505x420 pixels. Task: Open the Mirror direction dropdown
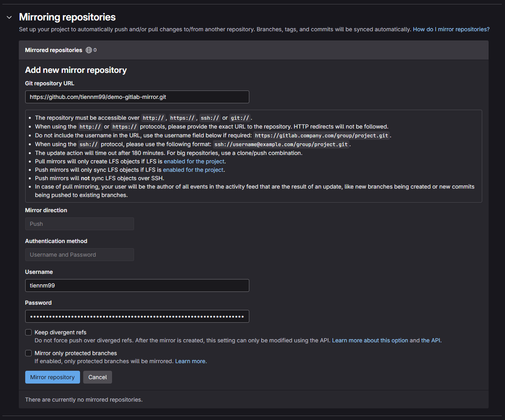(x=79, y=224)
